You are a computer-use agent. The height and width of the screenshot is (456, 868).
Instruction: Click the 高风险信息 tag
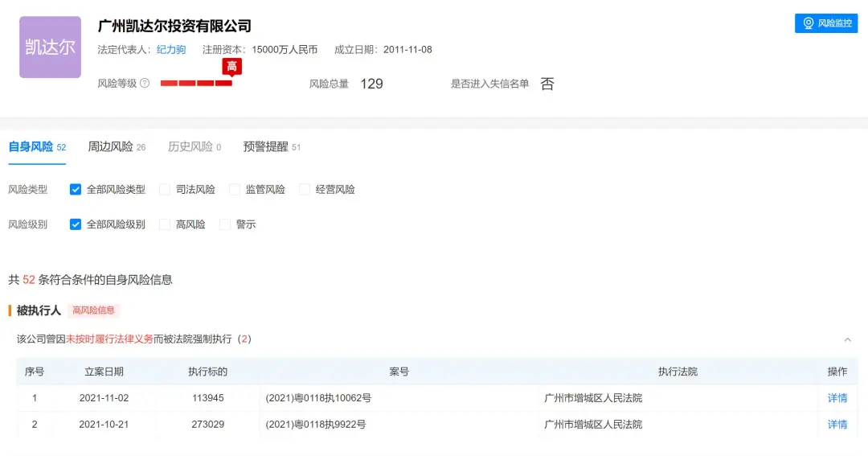(x=93, y=310)
